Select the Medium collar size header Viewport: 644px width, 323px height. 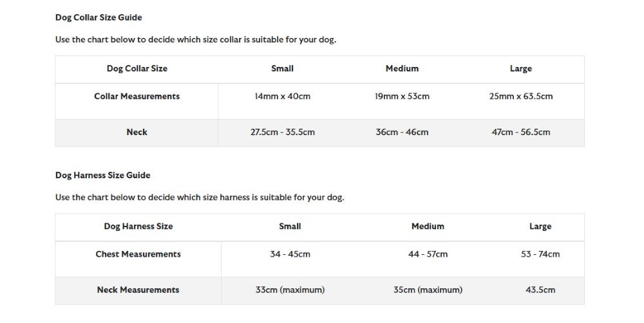[402, 69]
